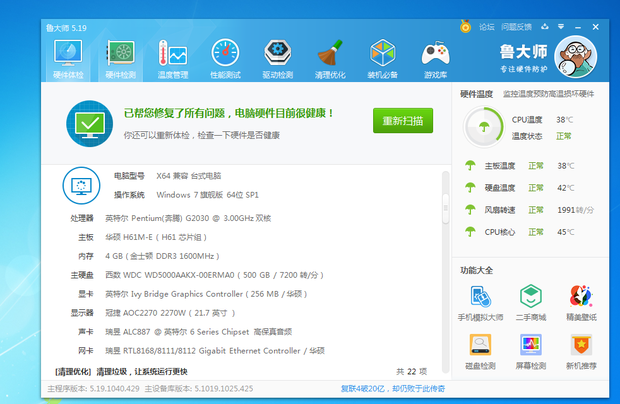Click the 鲁大师 mascot avatar
The image size is (620, 404).
click(x=576, y=57)
